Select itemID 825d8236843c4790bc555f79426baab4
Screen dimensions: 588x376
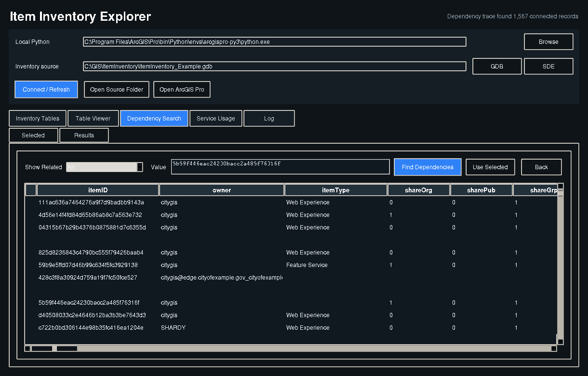point(91,253)
